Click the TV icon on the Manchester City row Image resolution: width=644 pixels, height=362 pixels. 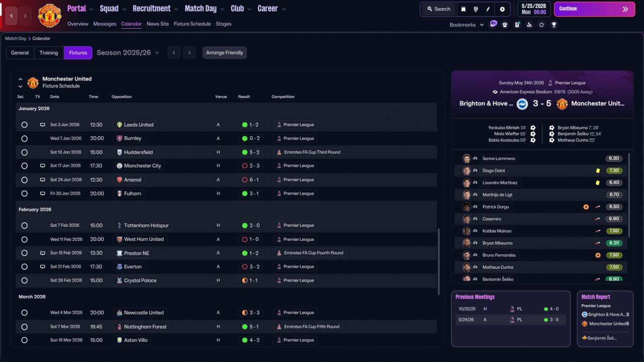click(43, 165)
